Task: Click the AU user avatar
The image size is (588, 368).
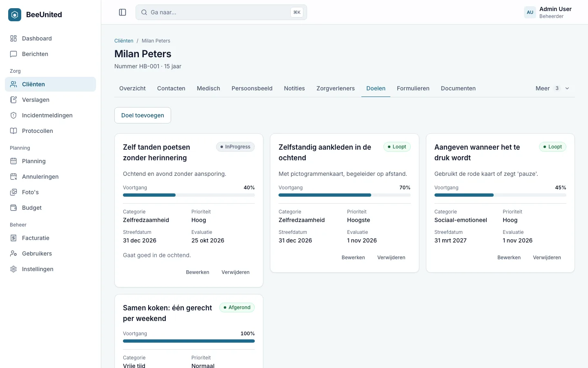Action: click(530, 12)
